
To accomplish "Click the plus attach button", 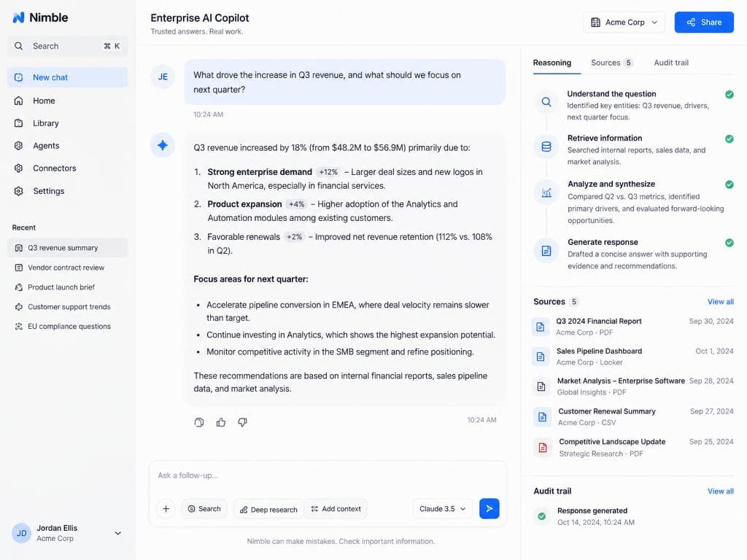I will pyautogui.click(x=166, y=508).
